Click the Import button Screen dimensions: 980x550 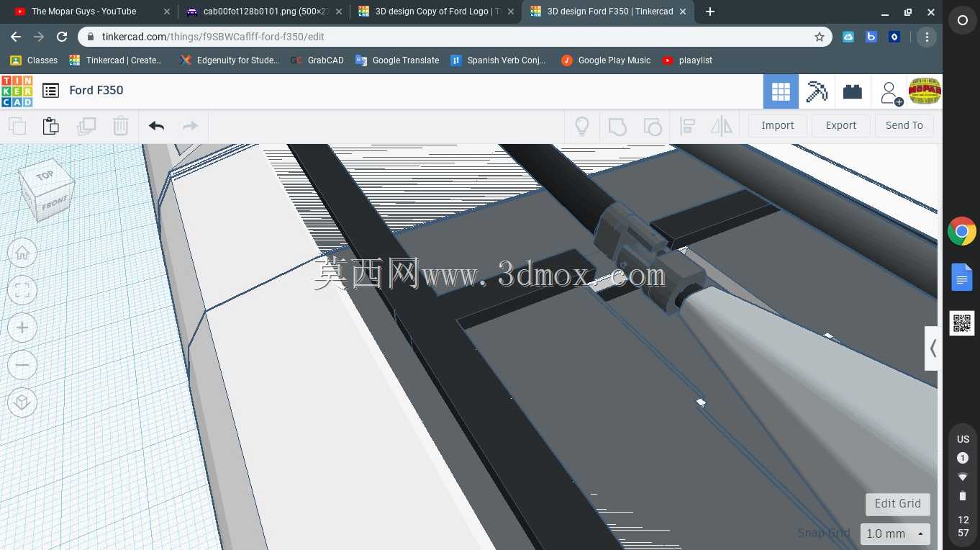tap(778, 125)
